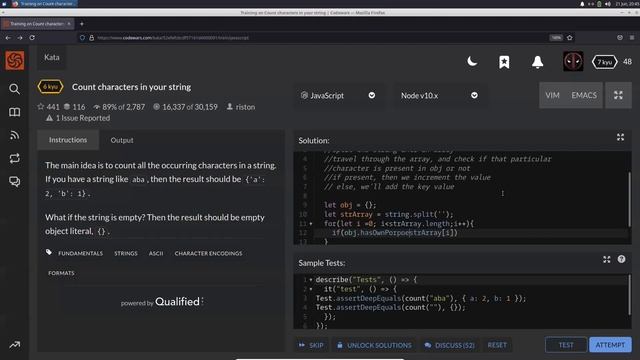Reload the page in Firefox

tap(32, 38)
